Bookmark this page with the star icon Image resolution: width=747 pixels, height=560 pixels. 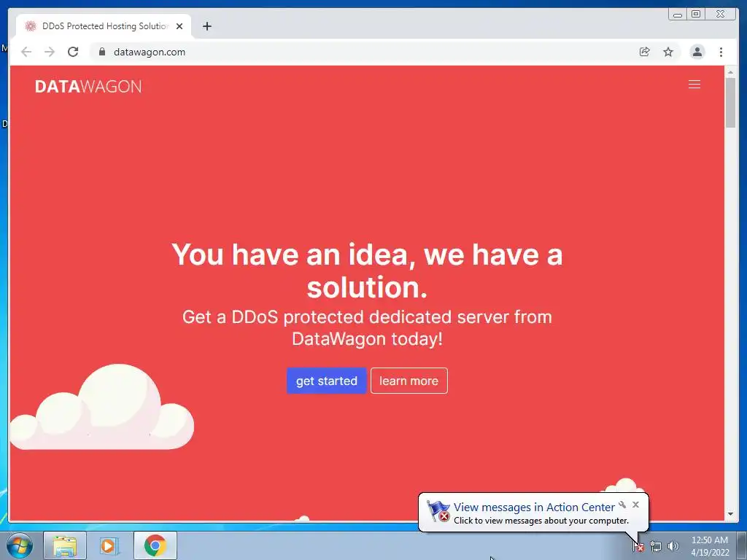coord(668,52)
